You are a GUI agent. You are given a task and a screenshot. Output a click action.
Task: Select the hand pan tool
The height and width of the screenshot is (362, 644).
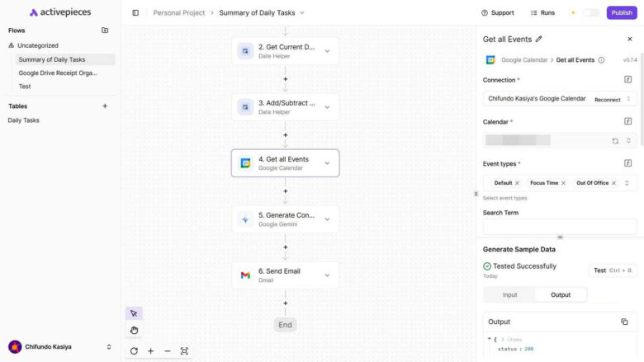tap(134, 331)
